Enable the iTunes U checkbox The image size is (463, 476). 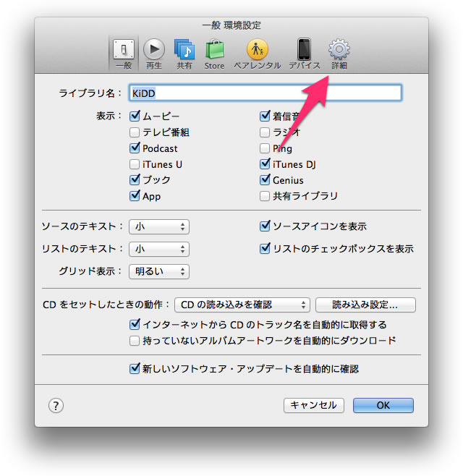pos(135,164)
